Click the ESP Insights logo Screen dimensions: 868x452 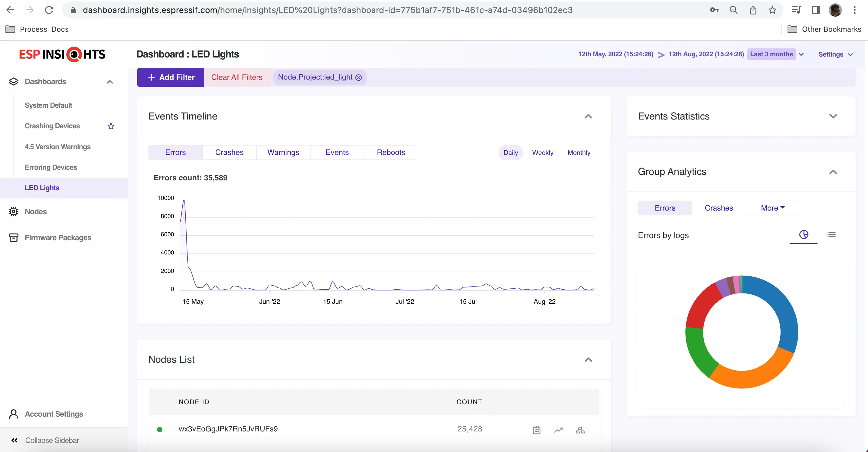pyautogui.click(x=62, y=54)
